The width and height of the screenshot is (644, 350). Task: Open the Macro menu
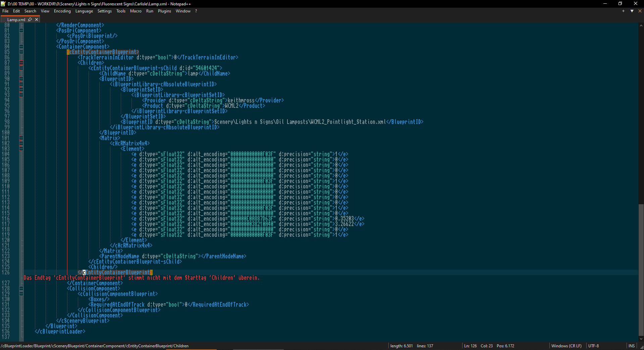pyautogui.click(x=136, y=11)
